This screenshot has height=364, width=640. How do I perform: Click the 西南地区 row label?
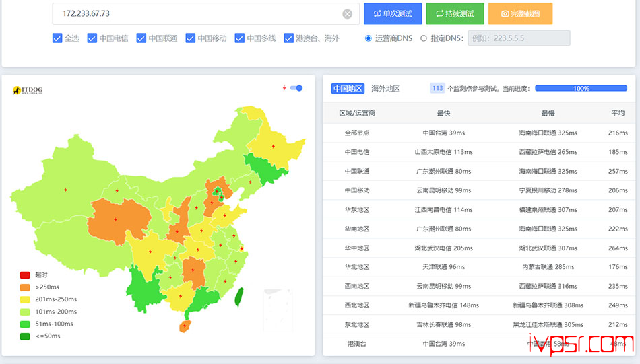pyautogui.click(x=357, y=286)
